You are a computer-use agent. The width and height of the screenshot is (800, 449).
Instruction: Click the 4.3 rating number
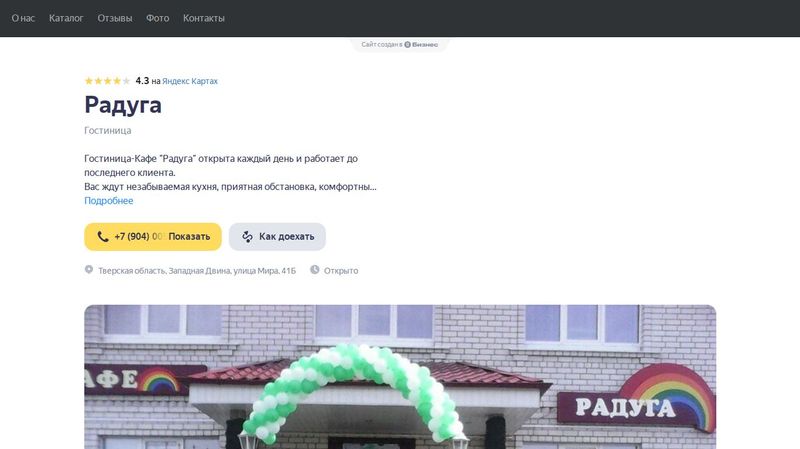pyautogui.click(x=142, y=81)
